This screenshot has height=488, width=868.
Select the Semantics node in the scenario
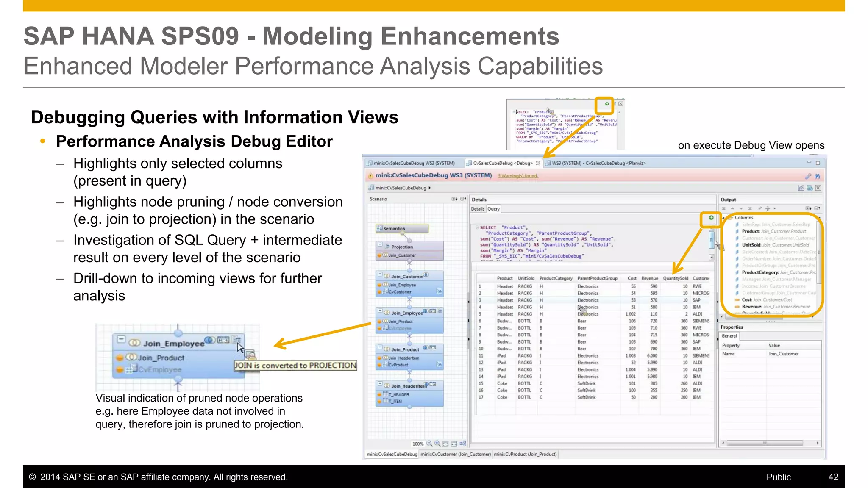(402, 229)
